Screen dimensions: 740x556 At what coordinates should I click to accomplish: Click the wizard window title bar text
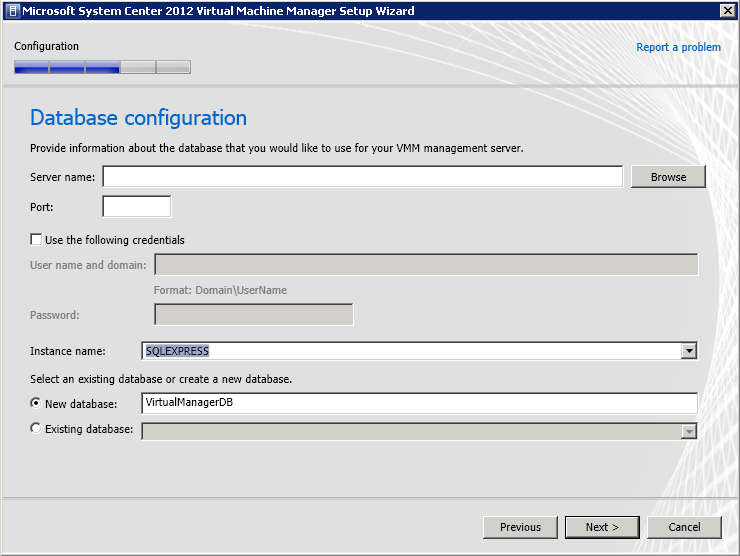tap(218, 11)
